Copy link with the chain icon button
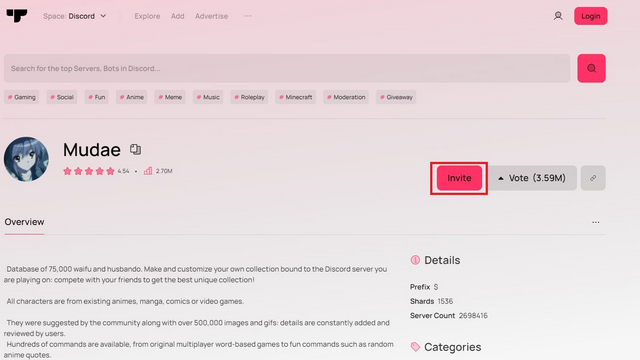Image resolution: width=640 pixels, height=360 pixels. [x=593, y=178]
